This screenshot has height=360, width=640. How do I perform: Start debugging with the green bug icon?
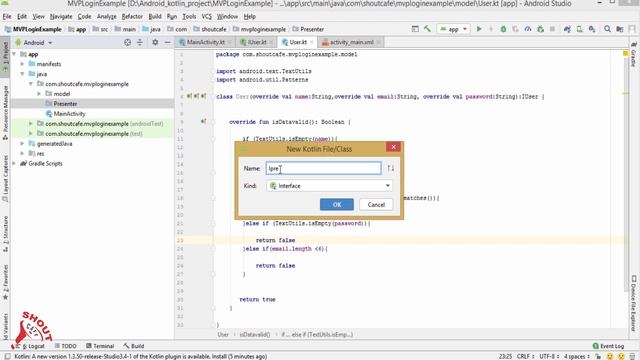[x=503, y=29]
